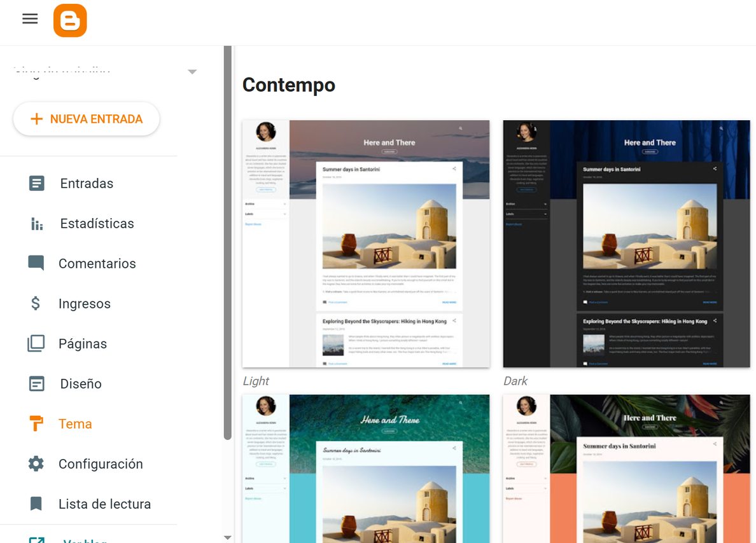The image size is (756, 543).
Task: Click the Configuración gear icon
Action: point(36,464)
